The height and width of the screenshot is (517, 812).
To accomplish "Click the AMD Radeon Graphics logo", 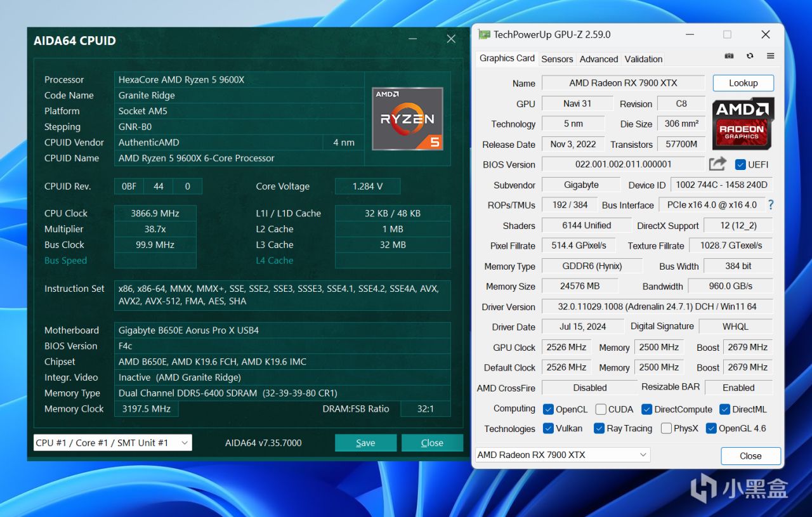I will click(x=742, y=124).
